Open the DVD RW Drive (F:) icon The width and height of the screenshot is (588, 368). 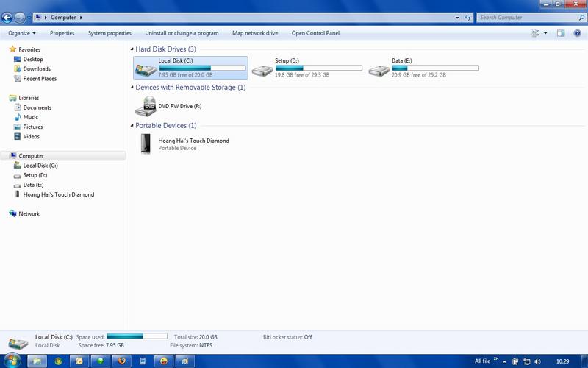tap(146, 107)
